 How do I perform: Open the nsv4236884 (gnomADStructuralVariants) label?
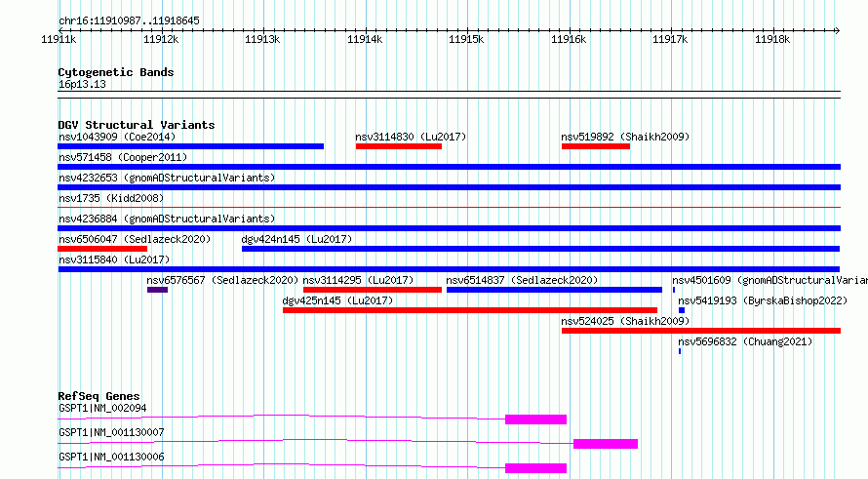point(167,219)
